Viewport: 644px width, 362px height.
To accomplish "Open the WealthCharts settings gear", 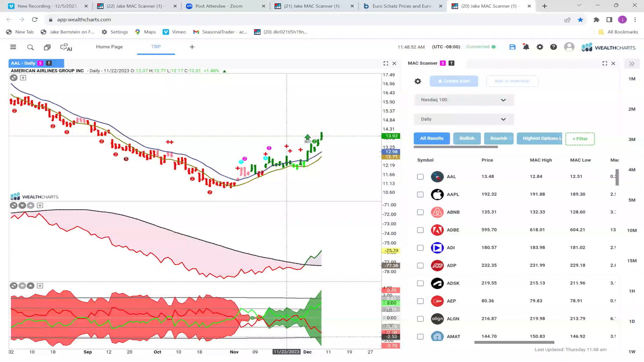I will point(540,47).
